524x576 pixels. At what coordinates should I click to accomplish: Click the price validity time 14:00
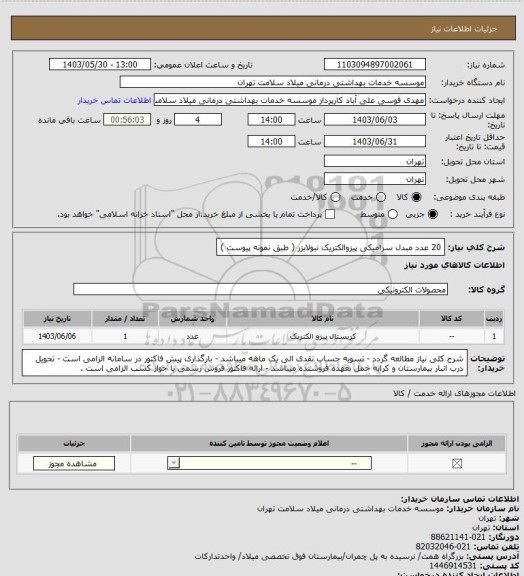271,141
